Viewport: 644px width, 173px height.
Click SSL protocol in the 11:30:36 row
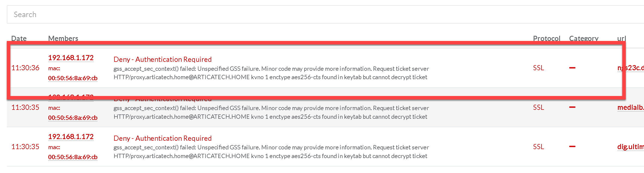coord(538,68)
